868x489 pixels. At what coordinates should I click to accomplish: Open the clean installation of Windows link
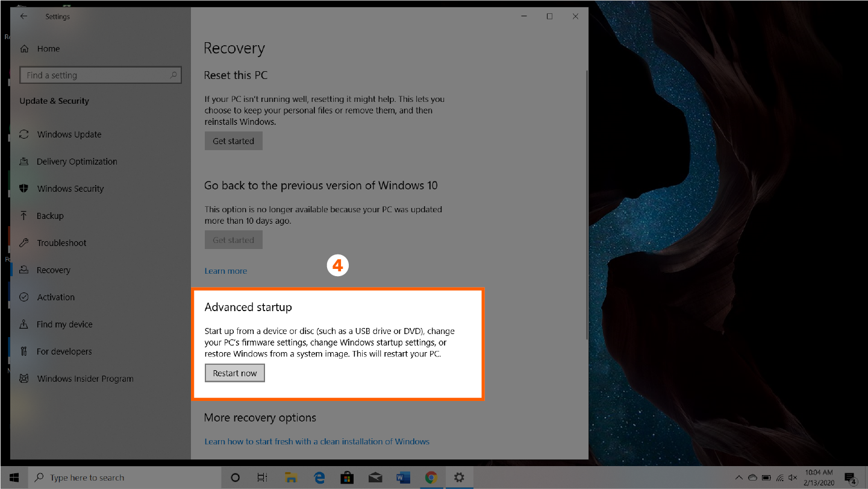tap(317, 441)
